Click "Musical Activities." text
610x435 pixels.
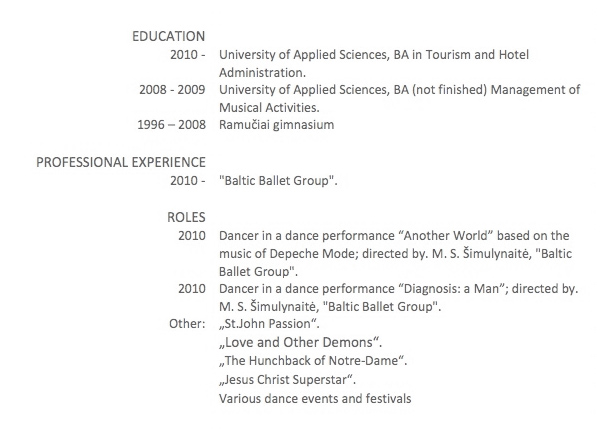tap(269, 107)
